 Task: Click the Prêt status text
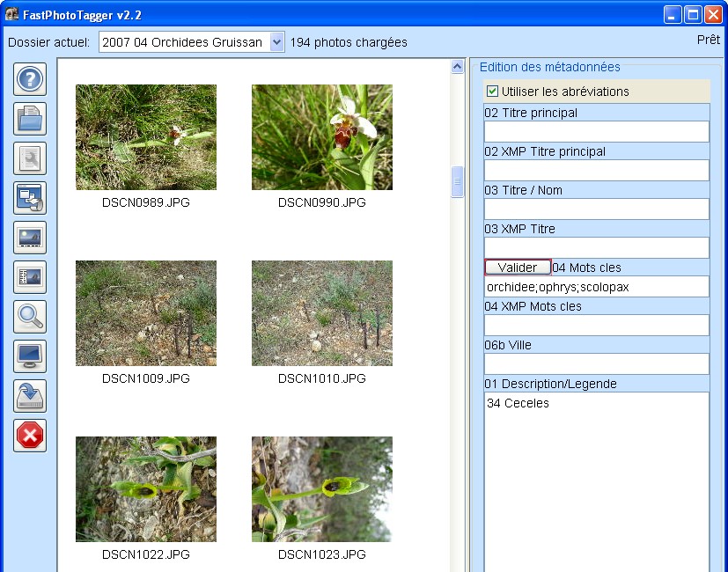(x=709, y=40)
